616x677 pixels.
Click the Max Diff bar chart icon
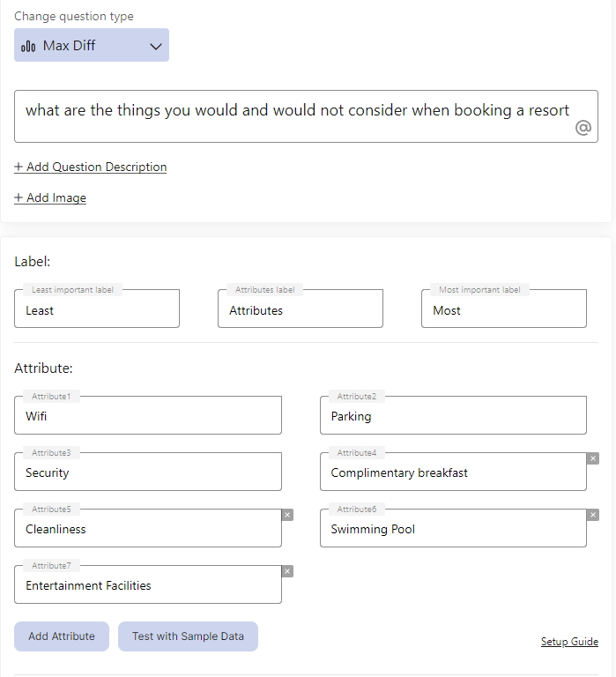coord(28,46)
